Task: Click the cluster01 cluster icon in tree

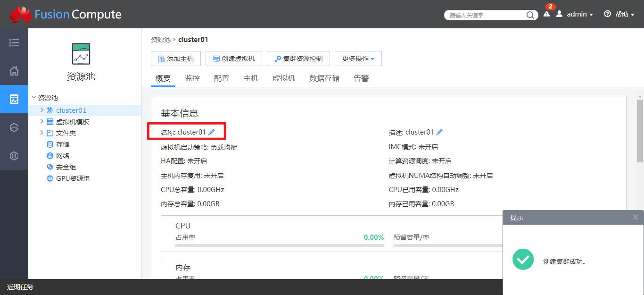Action: point(50,110)
